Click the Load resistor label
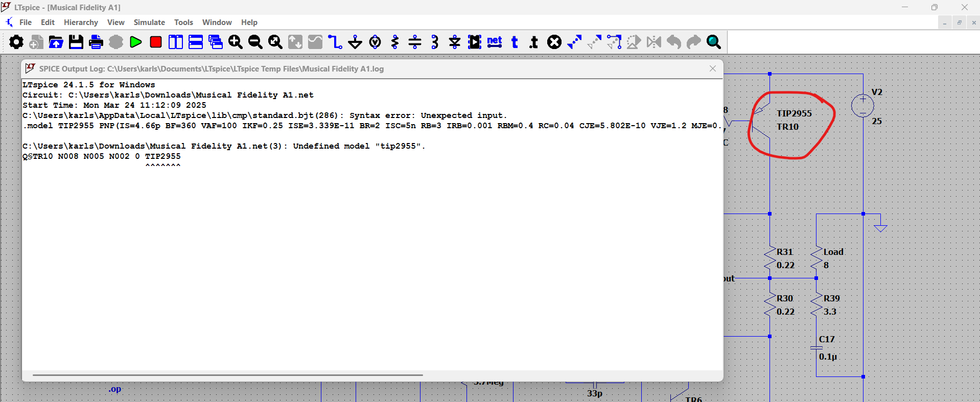980x402 pixels. click(x=833, y=252)
